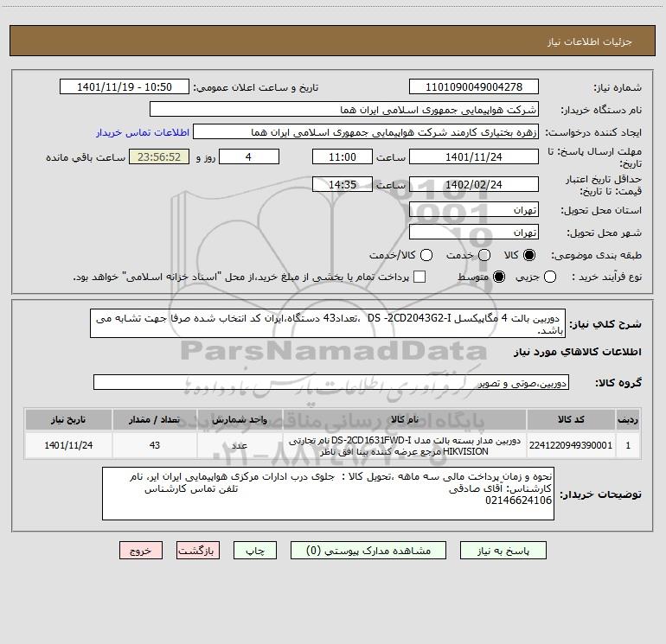Click the بازگشت back button
Image resolution: width=666 pixels, height=644 pixels.
(198, 551)
